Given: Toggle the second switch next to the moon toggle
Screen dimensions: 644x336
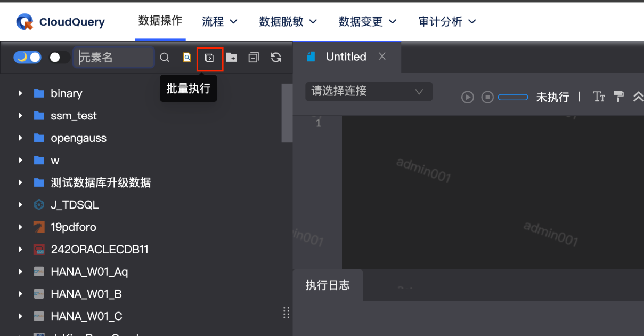Looking at the screenshot, I should coord(60,58).
